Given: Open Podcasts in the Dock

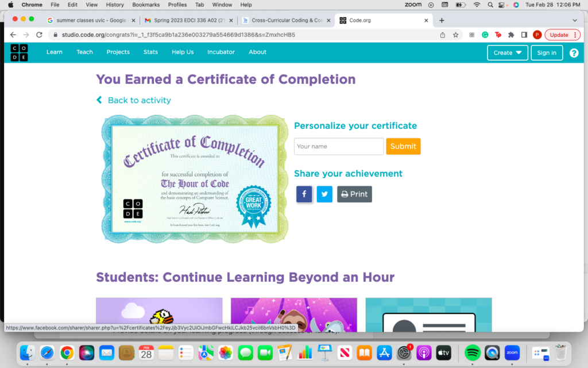Looking at the screenshot, I should [x=424, y=352].
